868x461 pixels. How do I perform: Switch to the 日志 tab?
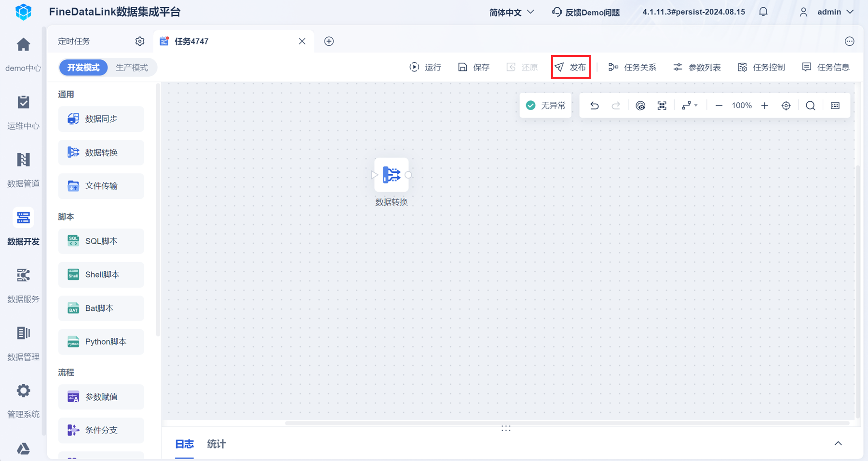coord(184,444)
